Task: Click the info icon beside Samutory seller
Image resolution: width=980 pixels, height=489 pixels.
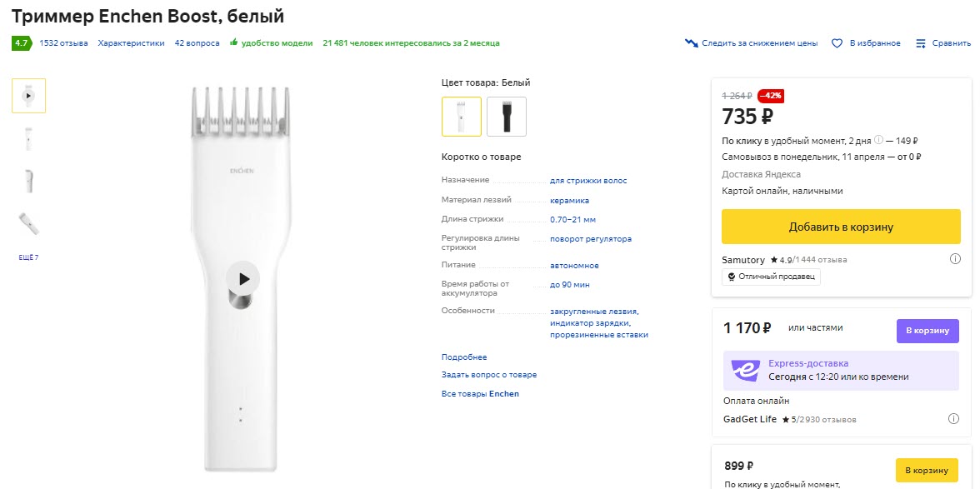Action: (x=955, y=259)
